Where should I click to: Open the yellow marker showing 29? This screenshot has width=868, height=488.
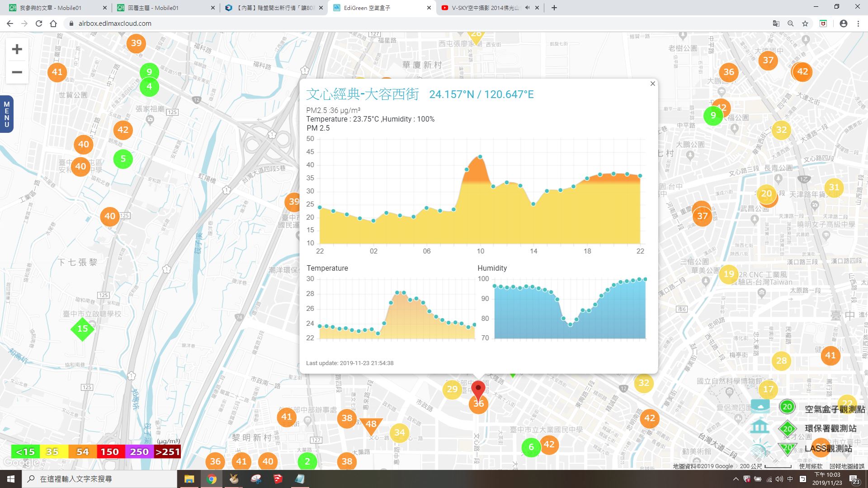click(452, 389)
